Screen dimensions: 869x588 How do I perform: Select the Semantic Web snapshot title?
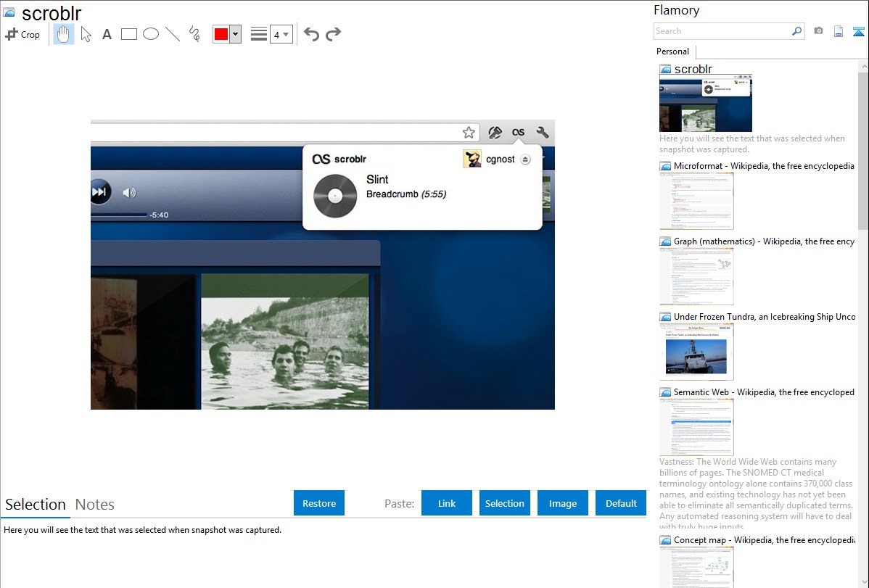point(764,392)
